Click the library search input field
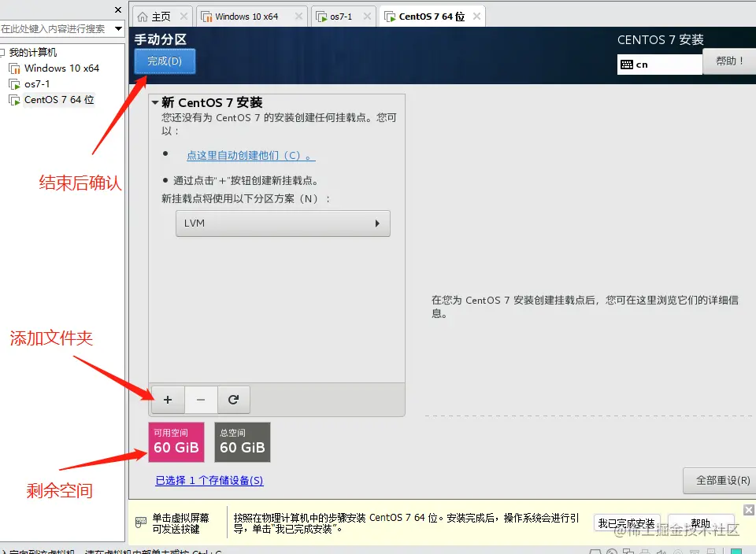 click(x=55, y=29)
